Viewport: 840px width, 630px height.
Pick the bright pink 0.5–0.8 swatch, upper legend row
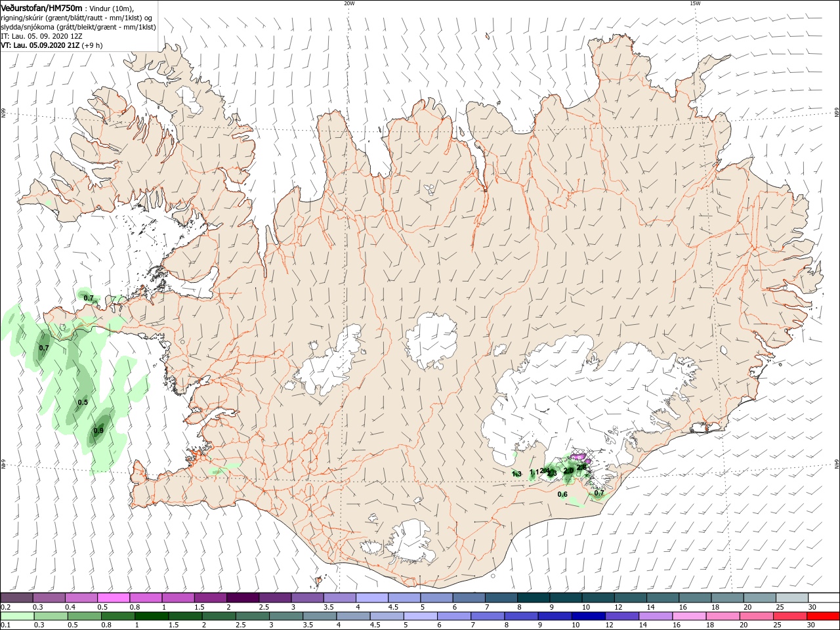(x=113, y=598)
